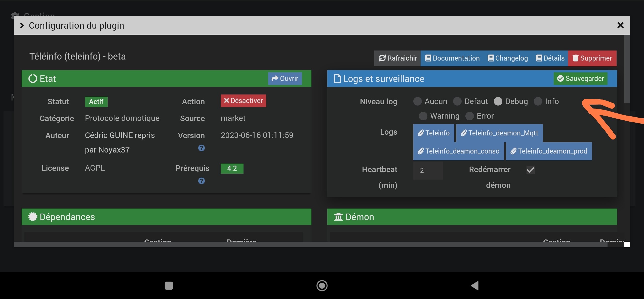Tap the Android back navigation icon

[x=474, y=286]
